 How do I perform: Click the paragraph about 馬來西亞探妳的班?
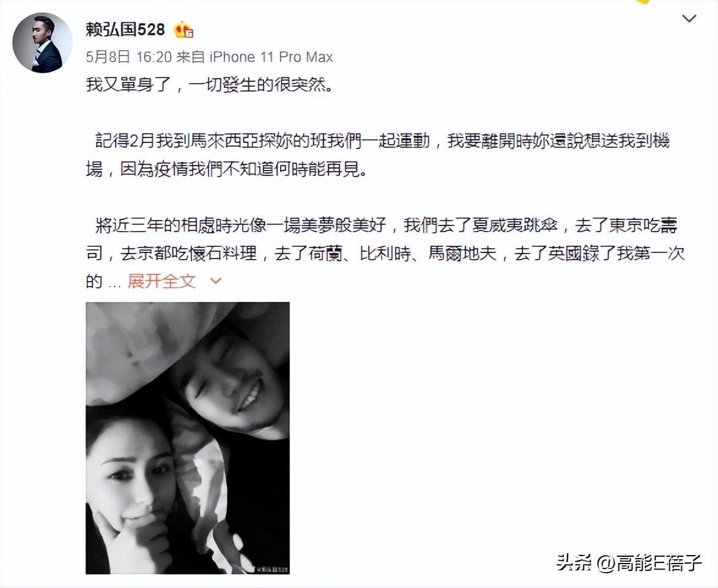click(x=378, y=155)
